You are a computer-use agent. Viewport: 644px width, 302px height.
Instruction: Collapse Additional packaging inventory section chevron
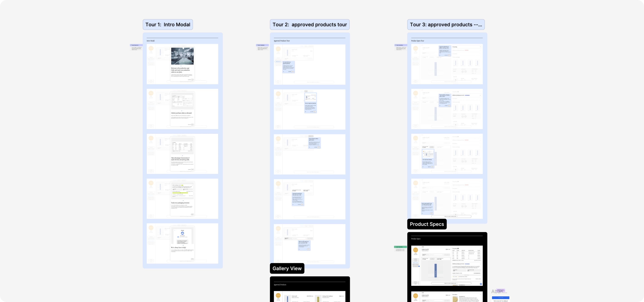pyautogui.click(x=480, y=264)
